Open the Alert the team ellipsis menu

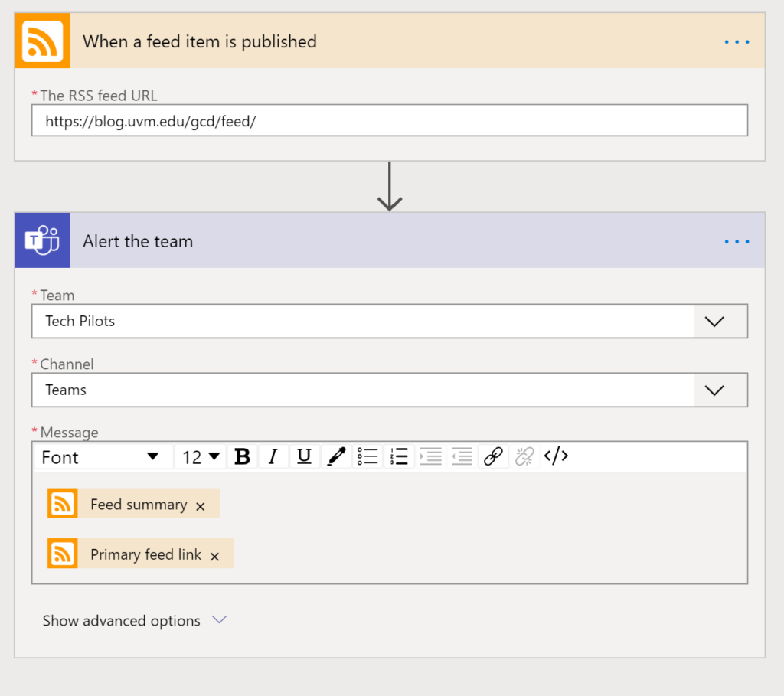[737, 241]
